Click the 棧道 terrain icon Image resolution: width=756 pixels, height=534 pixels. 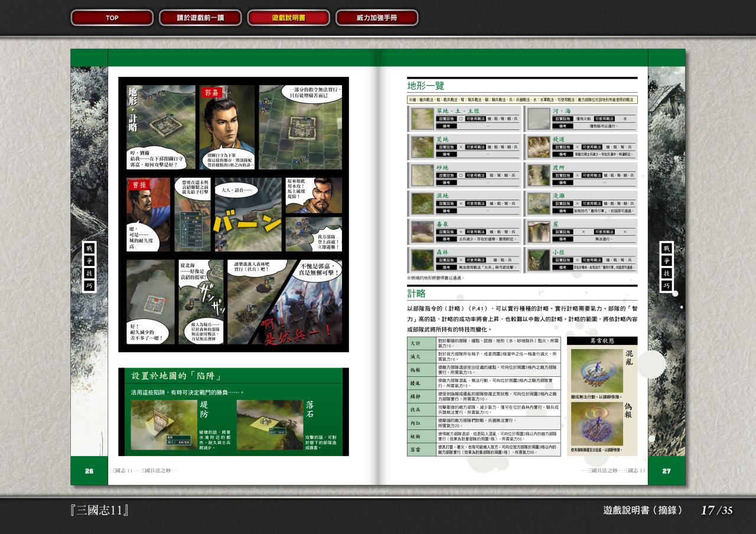tap(539, 147)
